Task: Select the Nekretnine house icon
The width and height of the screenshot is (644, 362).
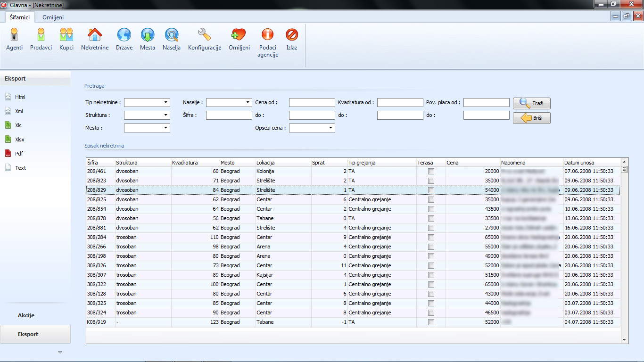Action: (95, 35)
